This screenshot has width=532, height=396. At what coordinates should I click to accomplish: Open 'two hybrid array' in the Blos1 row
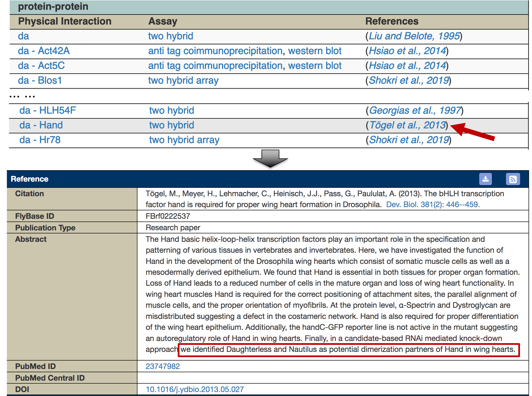183,81
